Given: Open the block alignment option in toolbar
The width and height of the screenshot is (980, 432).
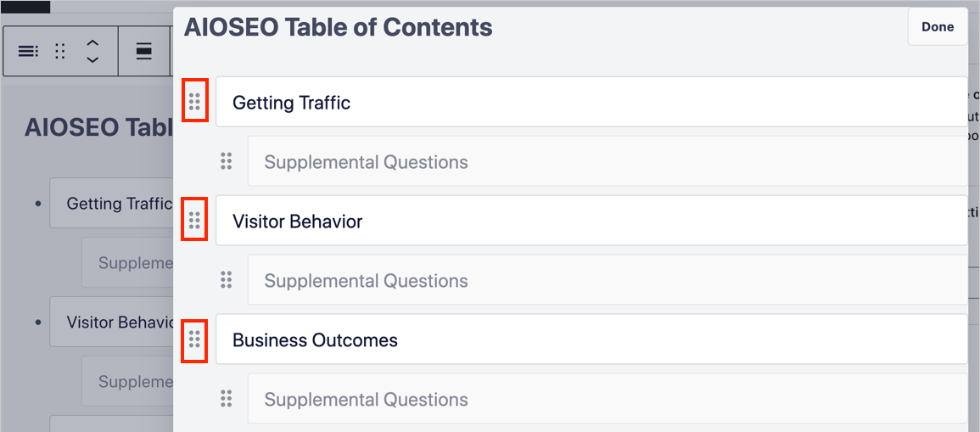Looking at the screenshot, I should click(x=144, y=52).
